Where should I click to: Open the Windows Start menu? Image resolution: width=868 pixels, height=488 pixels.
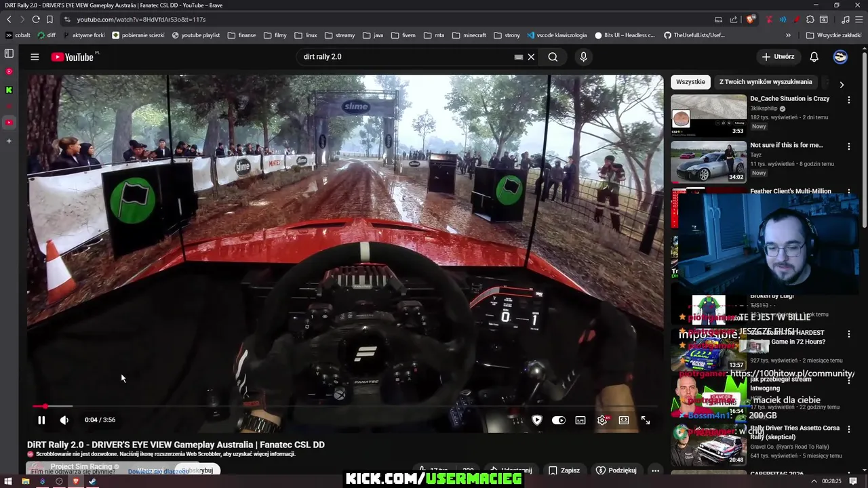(8, 482)
